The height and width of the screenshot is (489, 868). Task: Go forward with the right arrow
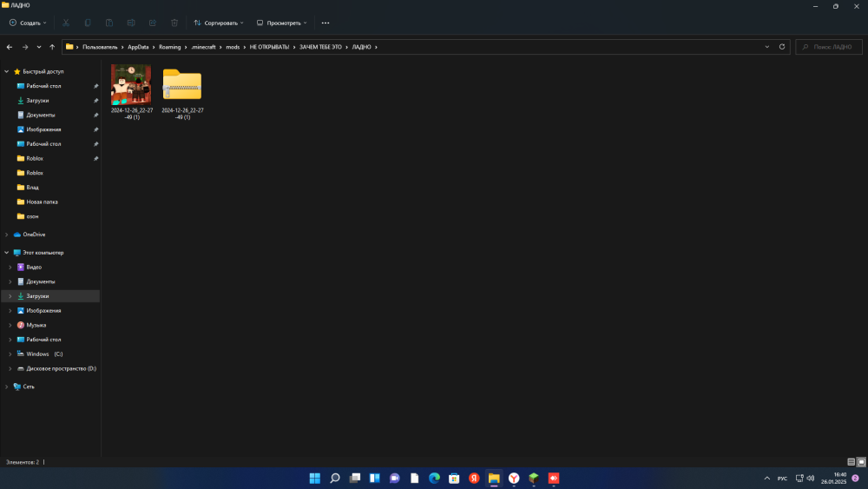coord(25,47)
